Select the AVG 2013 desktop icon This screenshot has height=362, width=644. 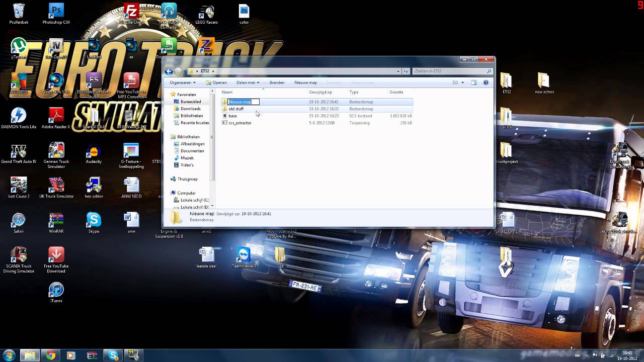pyautogui.click(x=19, y=83)
